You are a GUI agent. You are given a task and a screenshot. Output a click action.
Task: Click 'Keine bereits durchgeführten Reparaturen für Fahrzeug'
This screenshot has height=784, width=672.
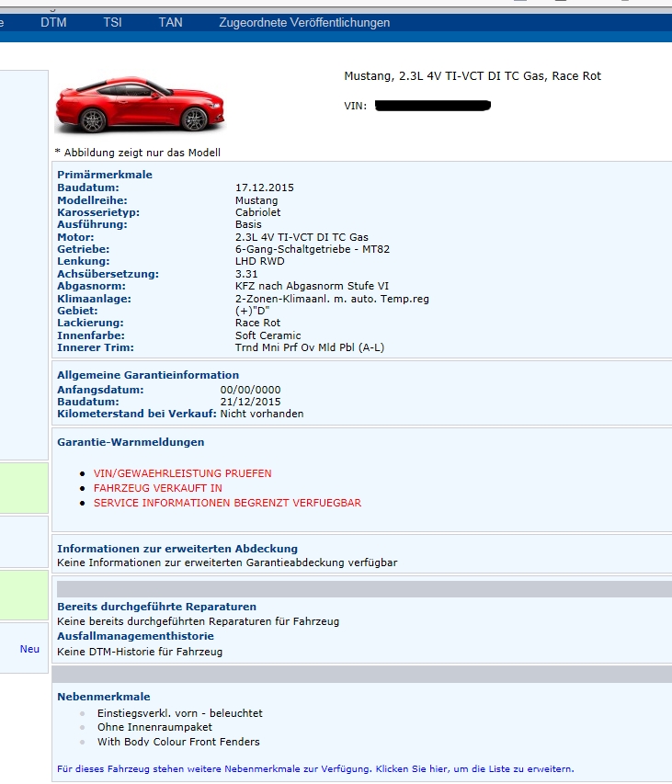pyautogui.click(x=198, y=621)
